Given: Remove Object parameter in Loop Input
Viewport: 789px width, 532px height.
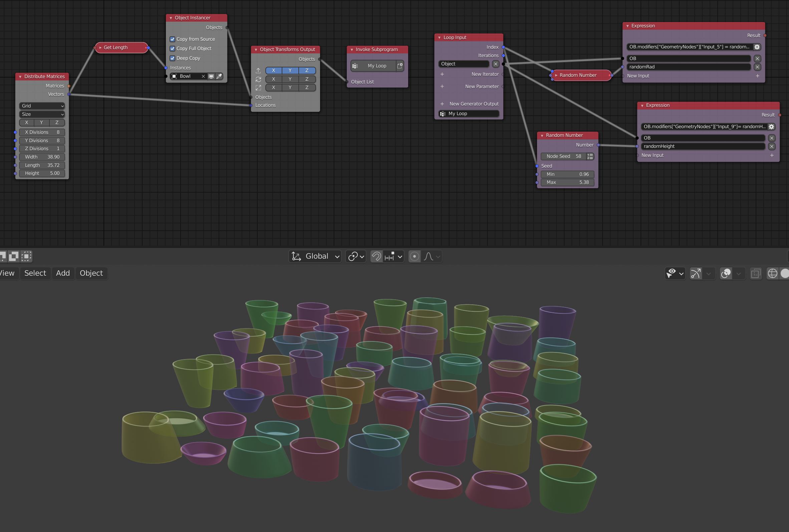Looking at the screenshot, I should click(x=496, y=64).
